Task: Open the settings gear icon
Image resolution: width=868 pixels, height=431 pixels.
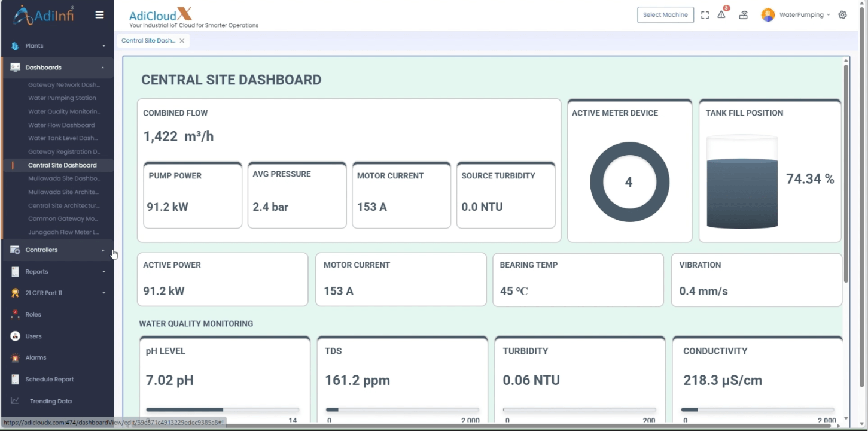Action: (842, 15)
